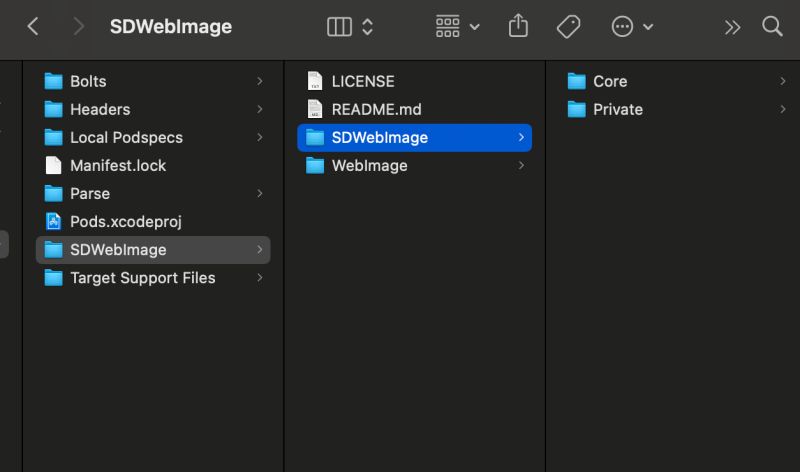
Task: Click the Target Support Files folder icon
Action: coord(54,278)
